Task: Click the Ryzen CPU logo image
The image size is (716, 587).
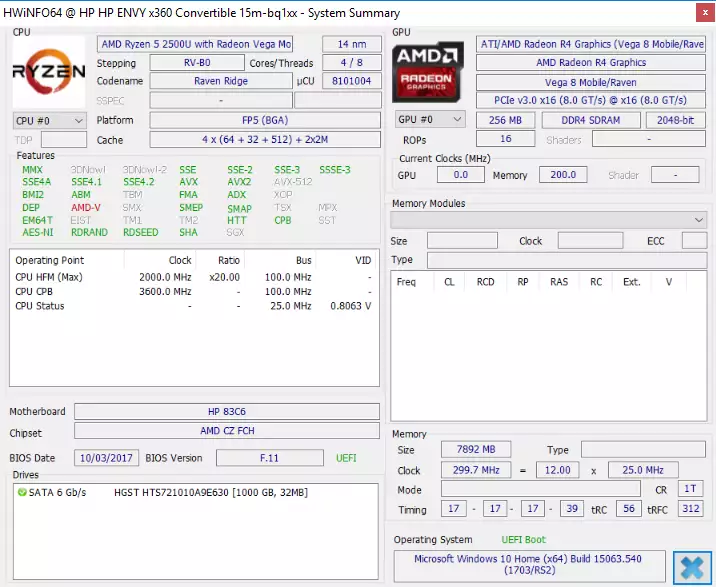Action: click(49, 72)
